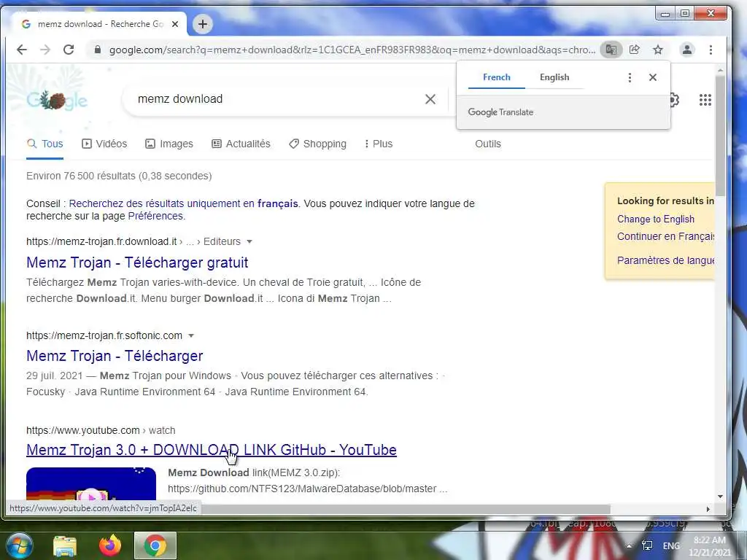Screen dimensions: 747x560
Task: Open a new Chrome tab
Action: [x=203, y=24]
